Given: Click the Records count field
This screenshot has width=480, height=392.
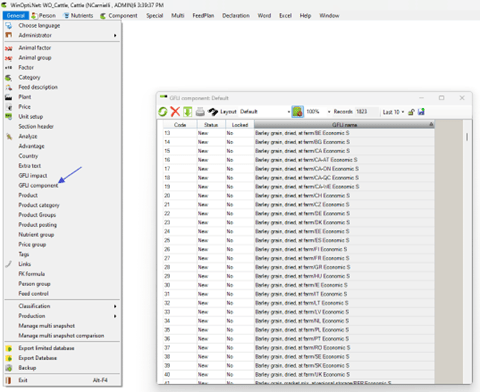Looking at the screenshot, I should [x=366, y=112].
